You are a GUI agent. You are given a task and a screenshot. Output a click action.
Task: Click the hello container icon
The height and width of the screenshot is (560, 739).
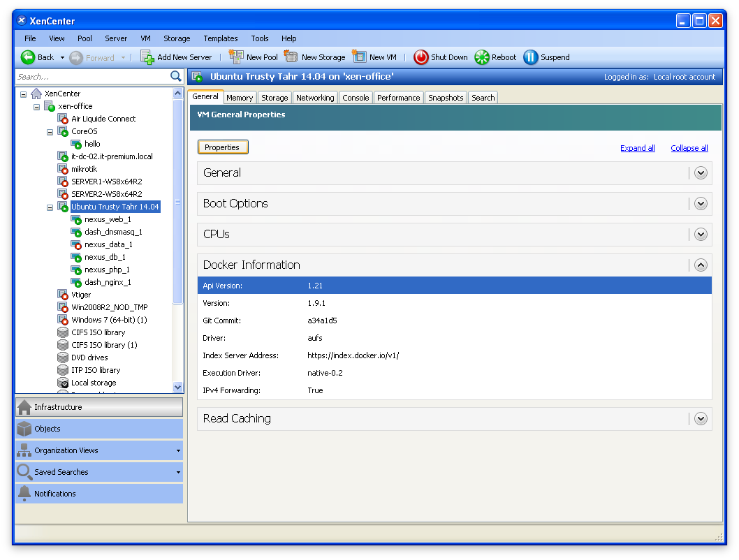[x=76, y=144]
